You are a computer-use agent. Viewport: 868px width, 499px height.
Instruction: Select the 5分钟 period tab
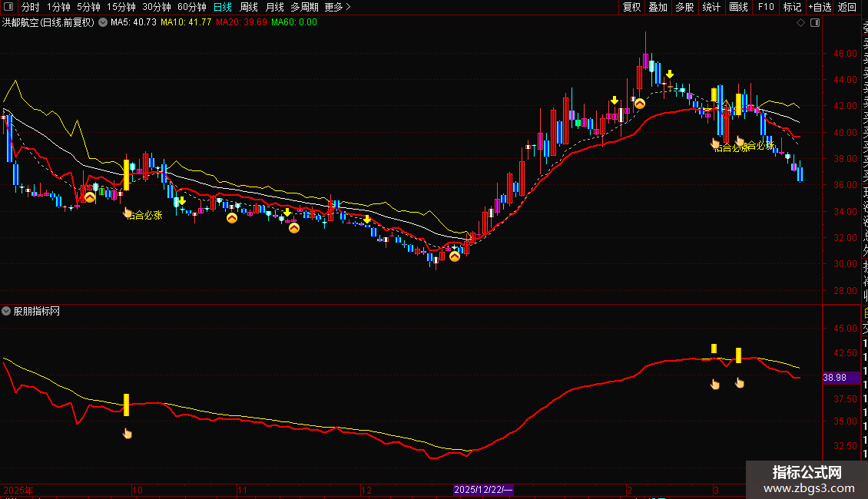click(88, 7)
